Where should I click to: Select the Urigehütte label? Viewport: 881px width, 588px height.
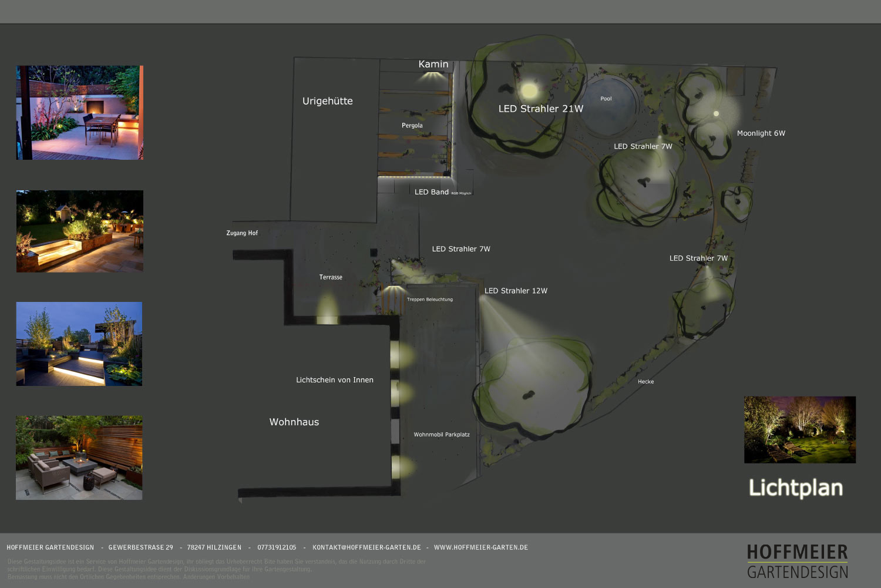point(327,101)
